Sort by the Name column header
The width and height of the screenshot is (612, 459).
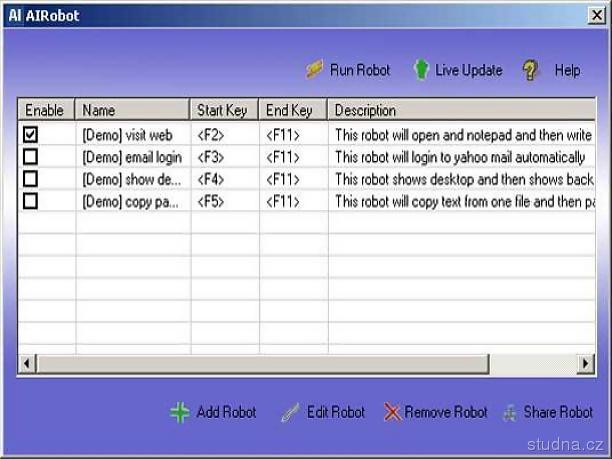click(x=132, y=110)
